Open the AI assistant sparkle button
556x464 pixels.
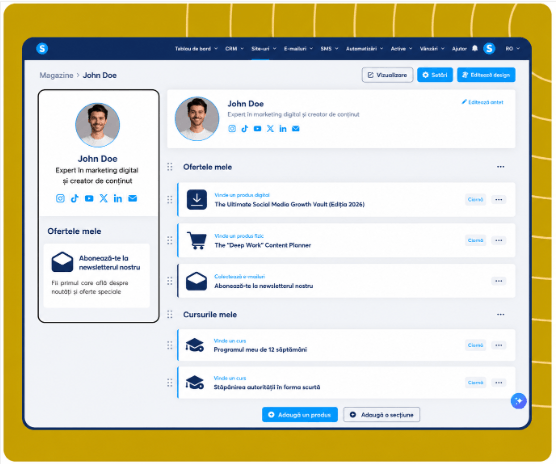click(x=519, y=401)
